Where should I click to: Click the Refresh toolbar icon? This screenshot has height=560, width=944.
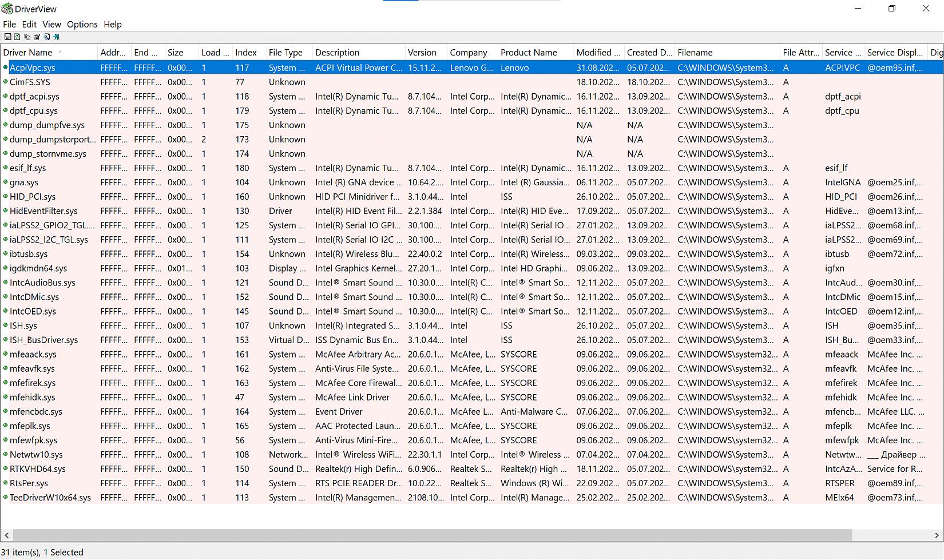pos(17,37)
